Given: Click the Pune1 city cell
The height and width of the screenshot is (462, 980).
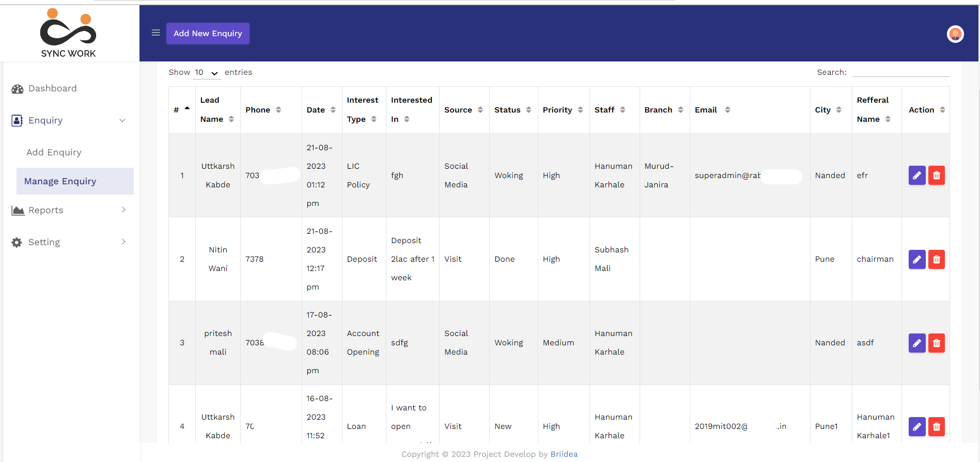Looking at the screenshot, I should 831,415.
